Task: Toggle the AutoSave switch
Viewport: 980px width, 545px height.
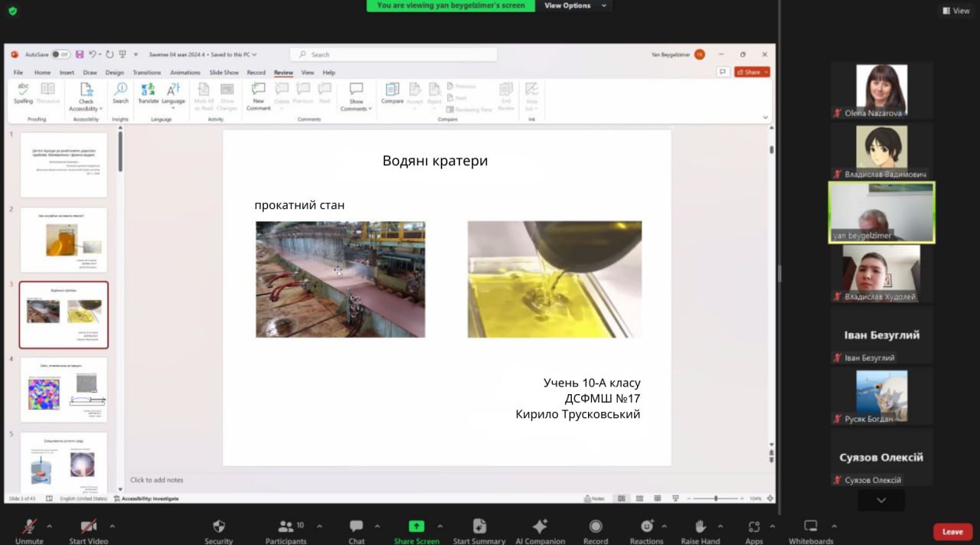Action: coord(60,54)
